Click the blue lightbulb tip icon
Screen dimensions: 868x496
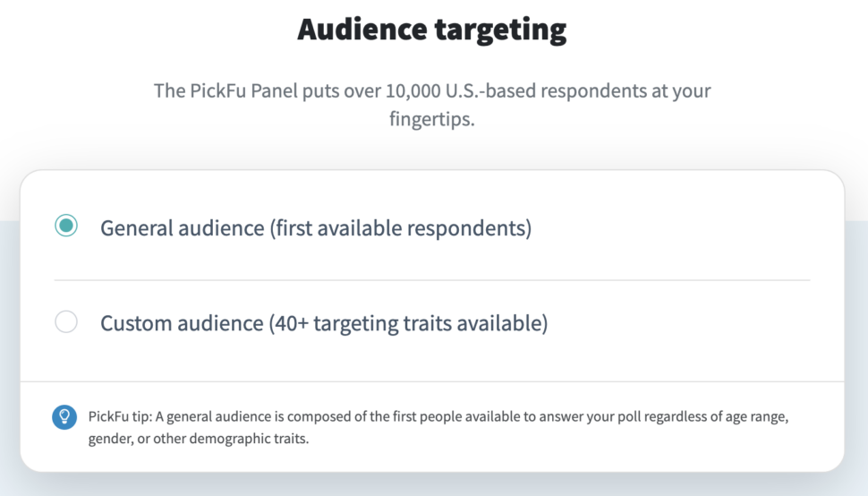click(64, 417)
